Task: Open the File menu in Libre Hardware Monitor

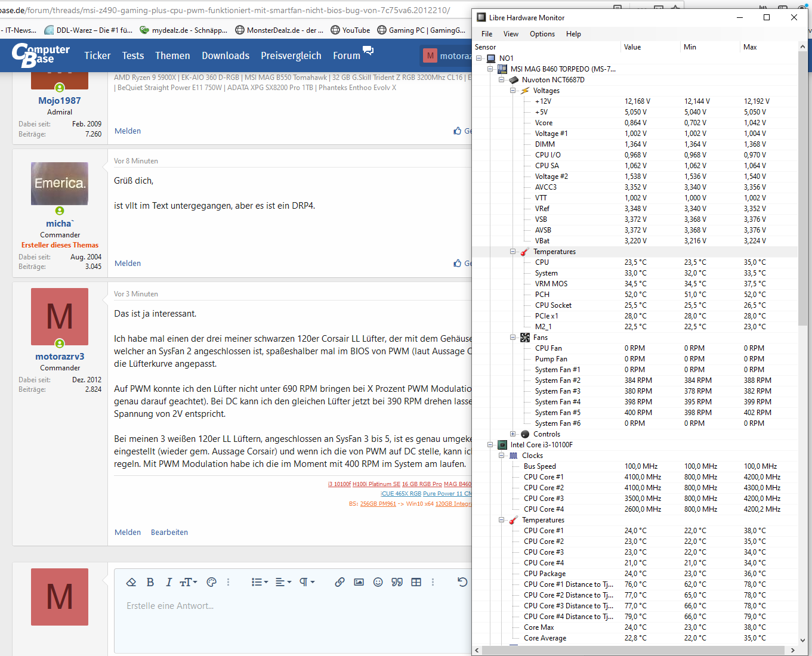Action: pyautogui.click(x=487, y=34)
